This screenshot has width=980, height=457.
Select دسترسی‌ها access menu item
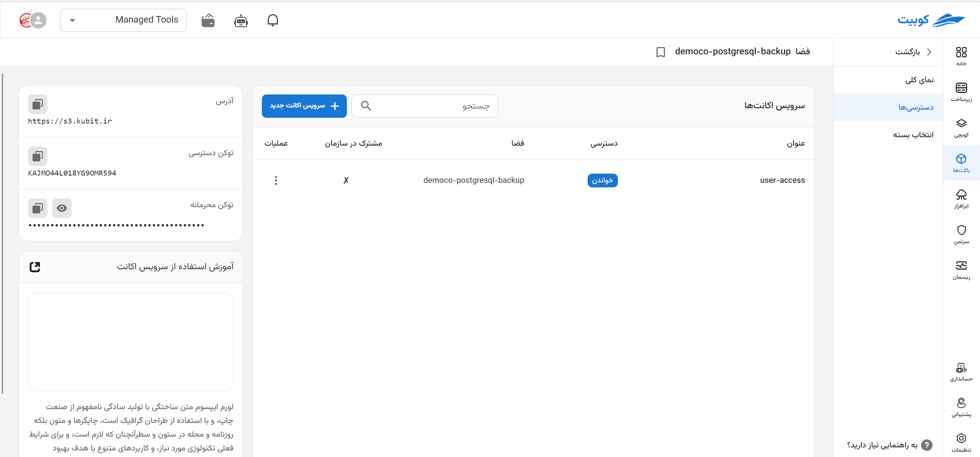click(x=888, y=107)
